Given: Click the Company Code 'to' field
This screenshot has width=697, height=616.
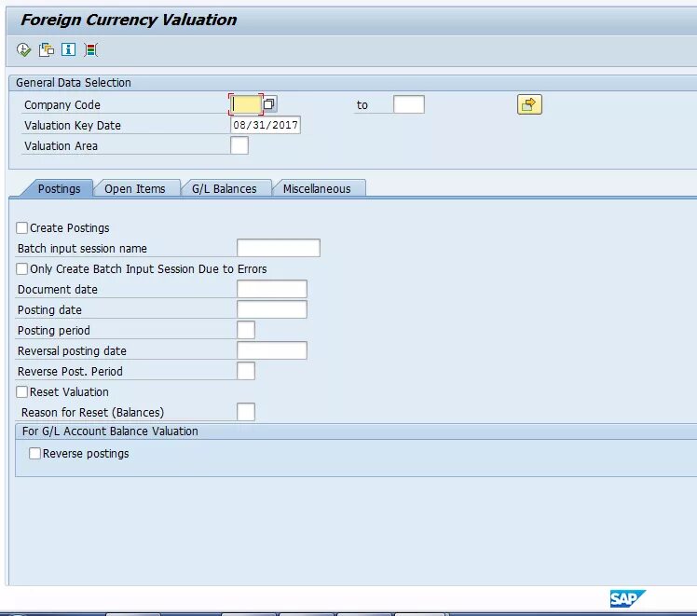Looking at the screenshot, I should [x=409, y=104].
